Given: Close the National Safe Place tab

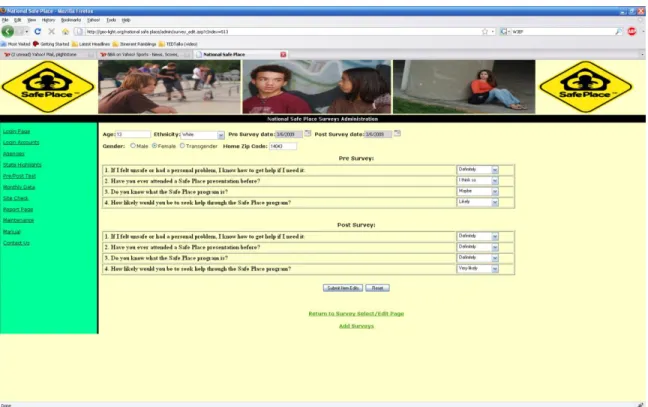Looking at the screenshot, I should [283, 55].
